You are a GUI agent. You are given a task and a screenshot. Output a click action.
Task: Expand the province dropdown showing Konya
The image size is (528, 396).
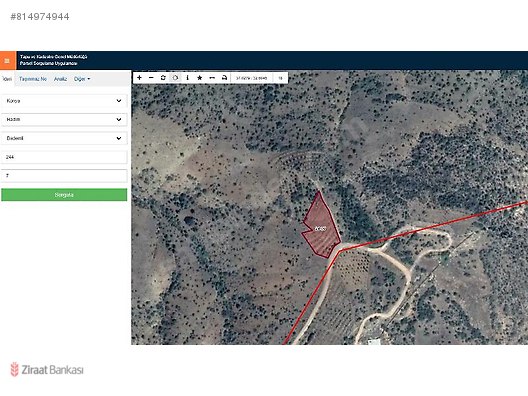click(64, 101)
